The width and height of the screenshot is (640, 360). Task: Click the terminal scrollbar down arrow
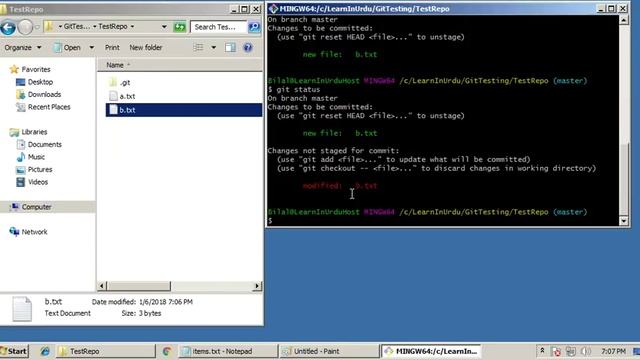pos(624,221)
